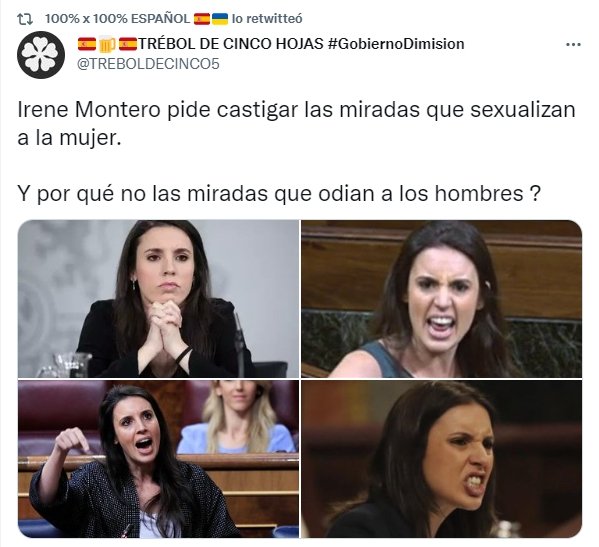
Task: Click the retweet arrows icon
Action: click(25, 19)
